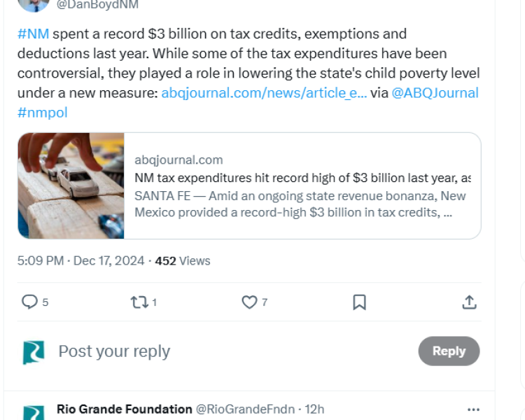Open the #nmpol hashtag link

(42, 112)
